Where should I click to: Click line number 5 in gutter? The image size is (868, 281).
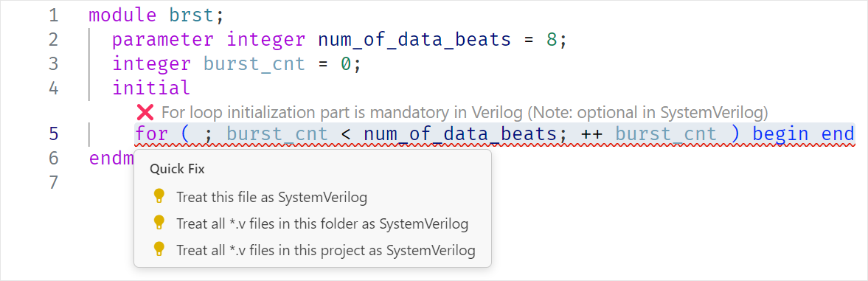pyautogui.click(x=53, y=134)
